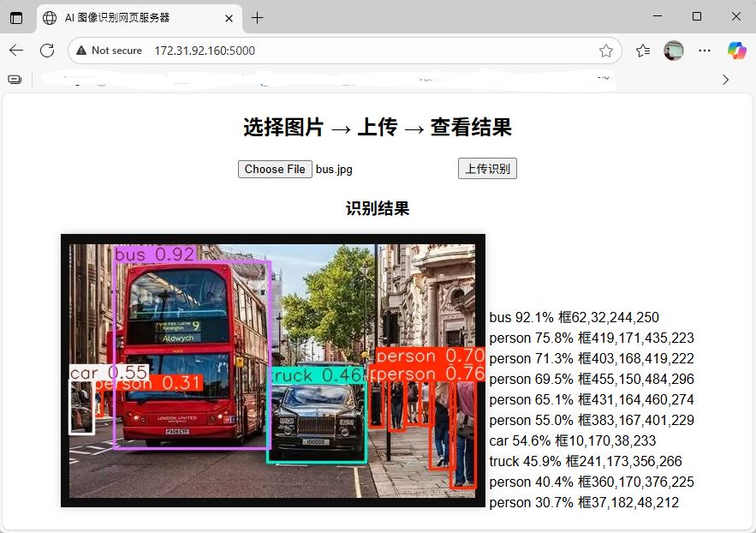Viewport: 756px width, 533px height.
Task: Open the Settings and more ellipsis menu
Action: (x=705, y=51)
